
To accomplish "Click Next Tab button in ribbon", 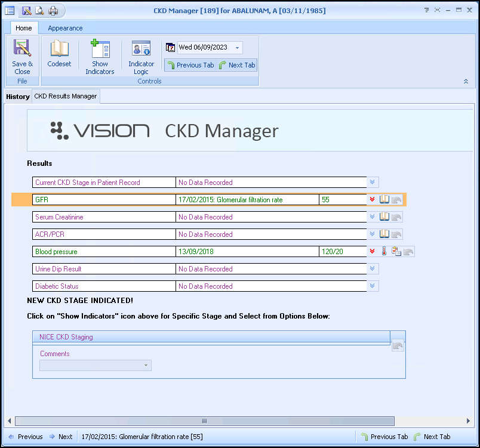I will coord(237,65).
